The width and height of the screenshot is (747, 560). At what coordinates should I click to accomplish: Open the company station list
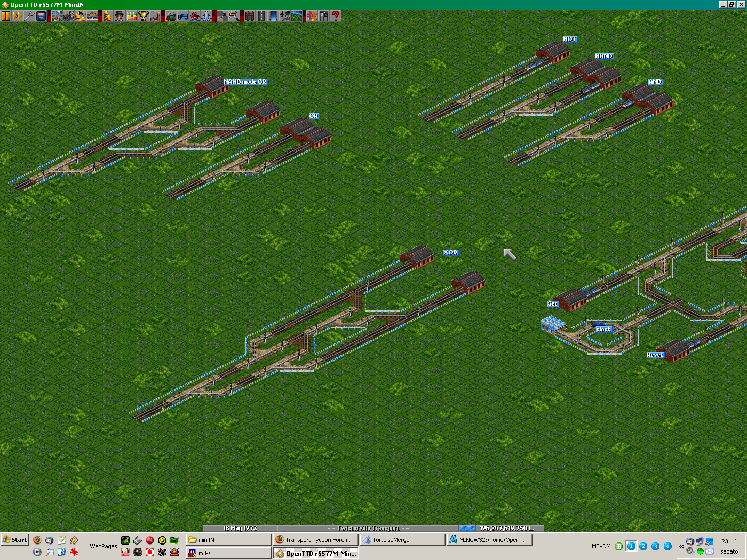92,16
